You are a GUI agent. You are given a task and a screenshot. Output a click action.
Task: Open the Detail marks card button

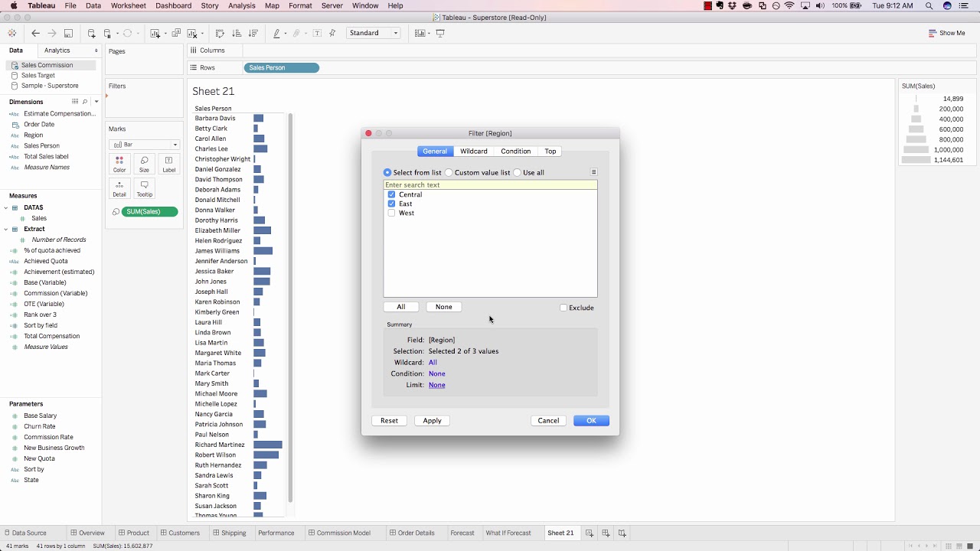(119, 189)
